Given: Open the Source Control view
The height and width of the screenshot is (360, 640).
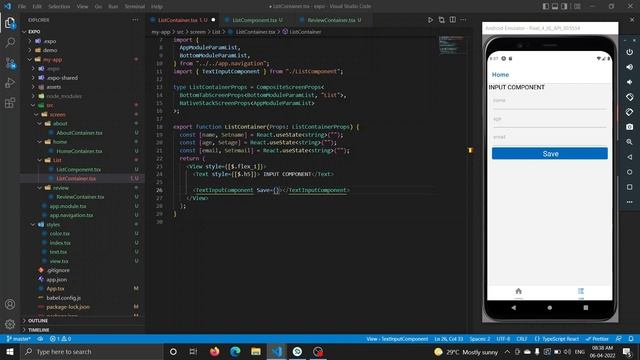Looking at the screenshot, I should point(10,63).
